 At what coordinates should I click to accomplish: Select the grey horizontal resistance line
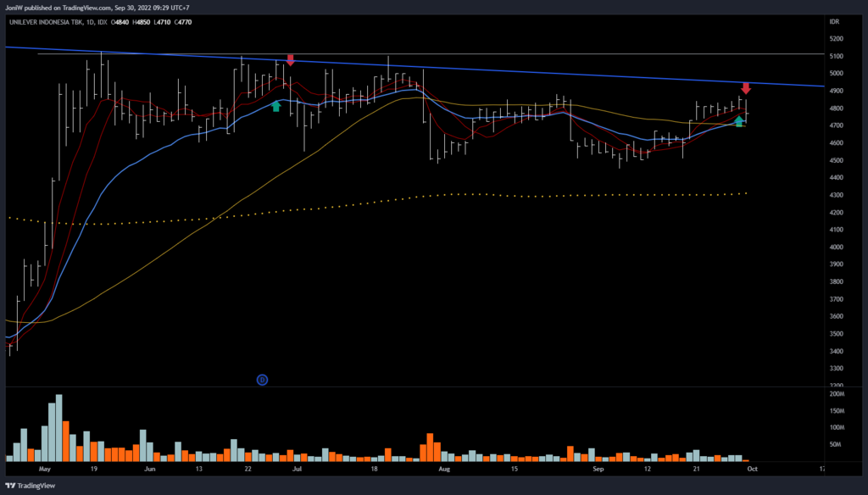[509, 54]
